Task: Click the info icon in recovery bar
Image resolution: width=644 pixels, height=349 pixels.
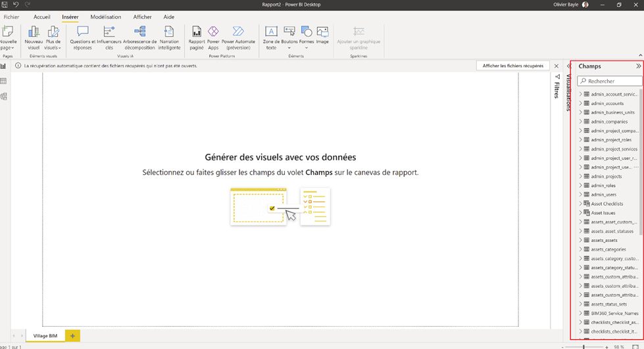Action: 18,66
